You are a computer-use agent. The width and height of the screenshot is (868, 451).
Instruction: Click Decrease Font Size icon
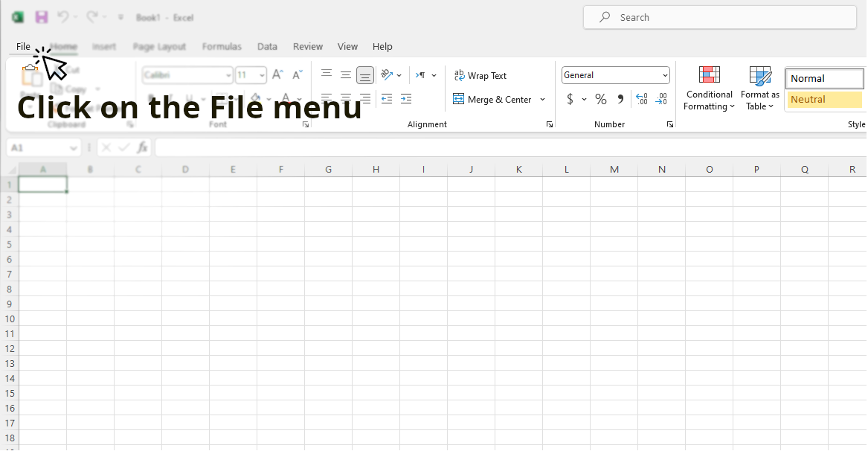(298, 75)
